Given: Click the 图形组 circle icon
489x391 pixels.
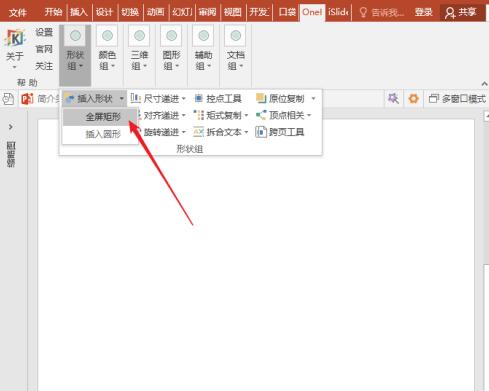Looking at the screenshot, I should point(171,35).
